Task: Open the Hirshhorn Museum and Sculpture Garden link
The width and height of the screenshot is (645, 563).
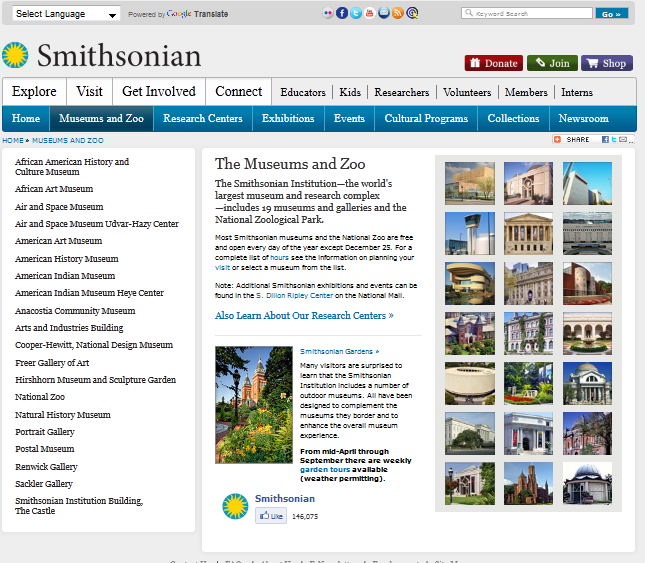Action: [x=95, y=380]
